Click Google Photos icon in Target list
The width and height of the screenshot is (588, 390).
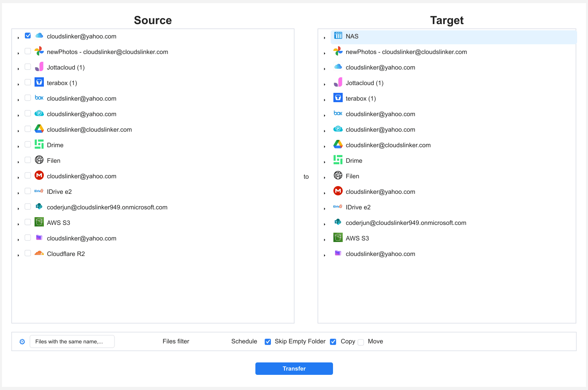point(338,51)
